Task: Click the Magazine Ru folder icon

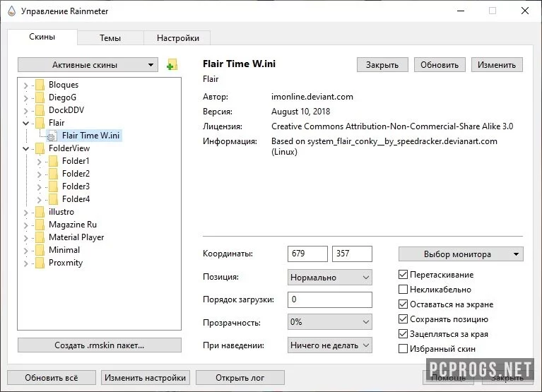Action: [x=40, y=225]
